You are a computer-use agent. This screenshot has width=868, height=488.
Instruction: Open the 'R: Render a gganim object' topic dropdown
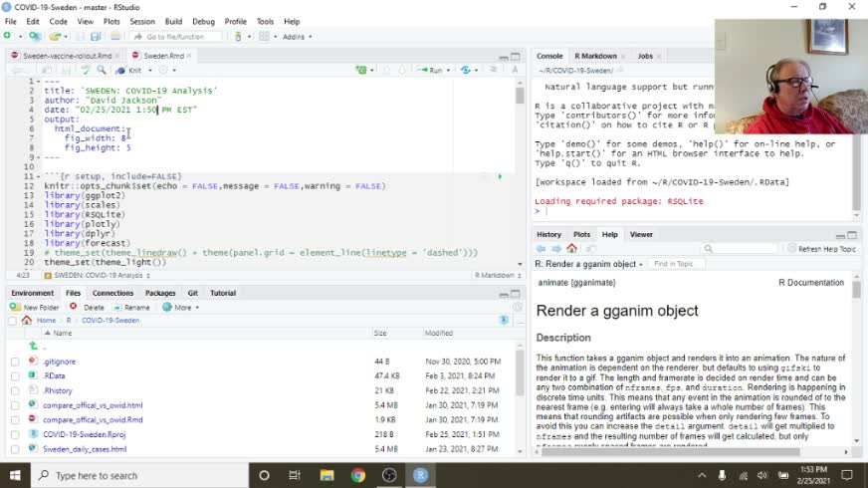click(588, 264)
